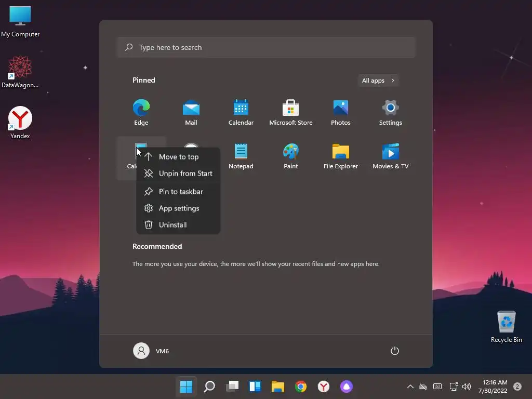Open Edge from pinned apps
This screenshot has height=399, width=532.
coord(141,112)
